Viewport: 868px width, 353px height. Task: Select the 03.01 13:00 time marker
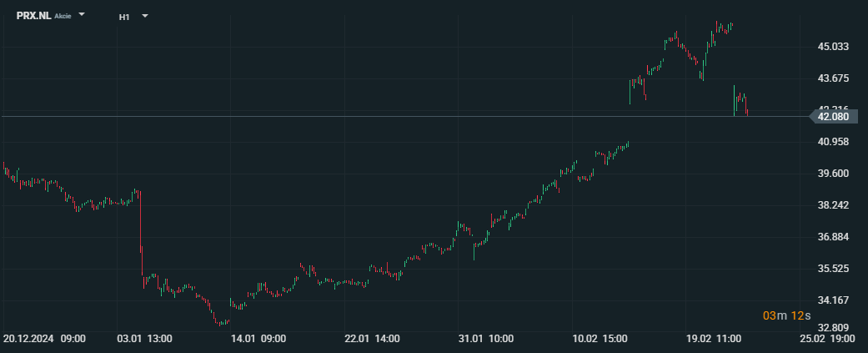pos(145,339)
